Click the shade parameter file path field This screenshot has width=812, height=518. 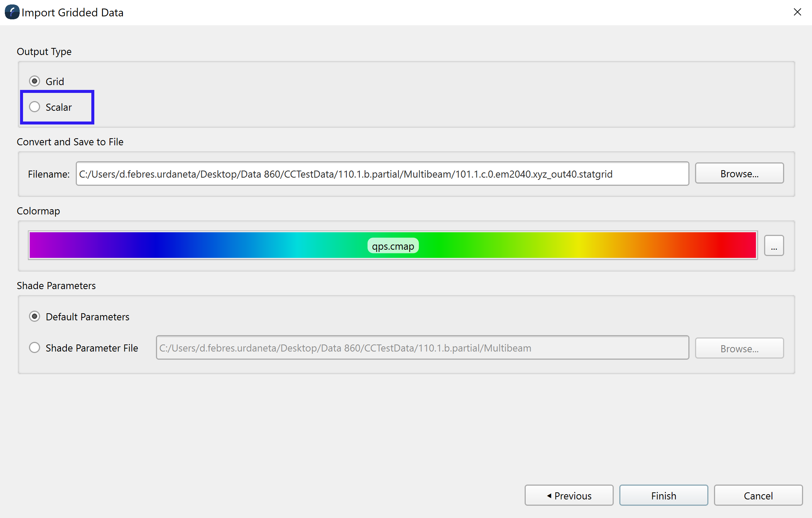(x=422, y=348)
